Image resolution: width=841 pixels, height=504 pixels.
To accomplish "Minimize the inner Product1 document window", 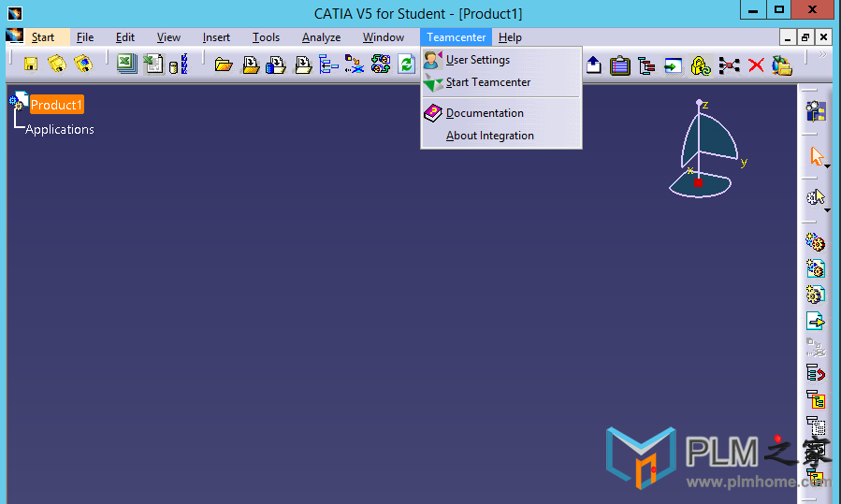I will click(788, 37).
